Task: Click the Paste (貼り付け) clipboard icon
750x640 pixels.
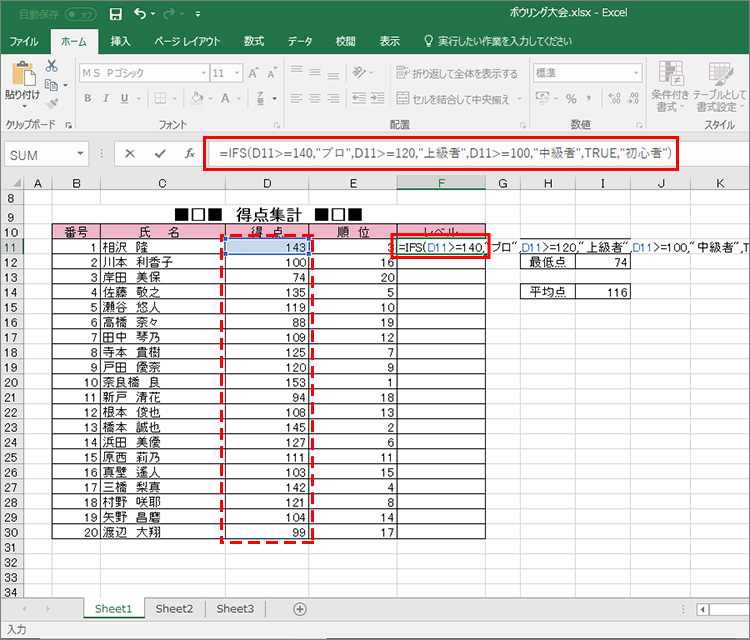Action: (x=21, y=80)
